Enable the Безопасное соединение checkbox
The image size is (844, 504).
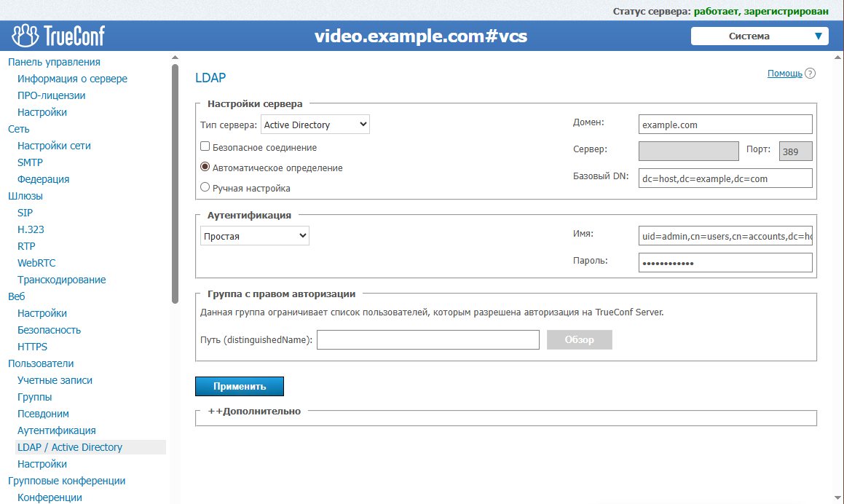tap(205, 147)
